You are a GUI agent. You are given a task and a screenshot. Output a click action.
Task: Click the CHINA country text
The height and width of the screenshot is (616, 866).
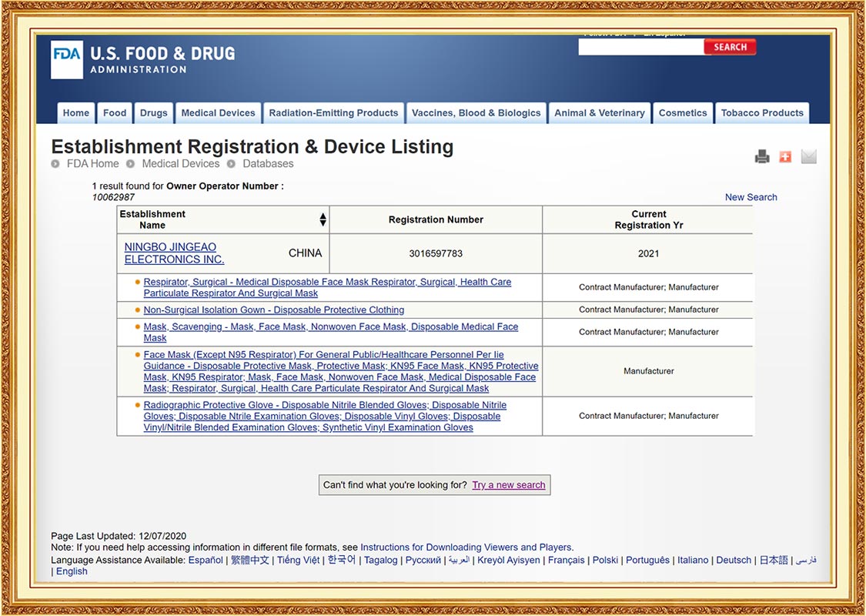305,253
